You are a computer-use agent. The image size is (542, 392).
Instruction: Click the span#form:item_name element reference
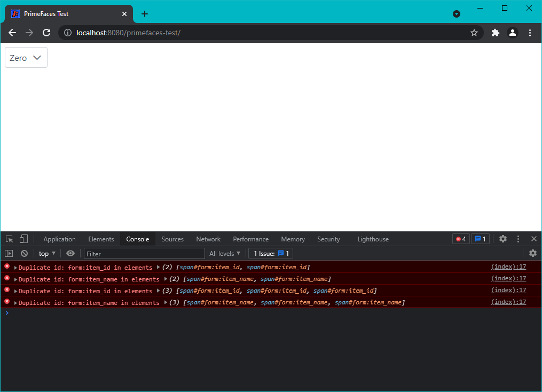tap(213, 279)
